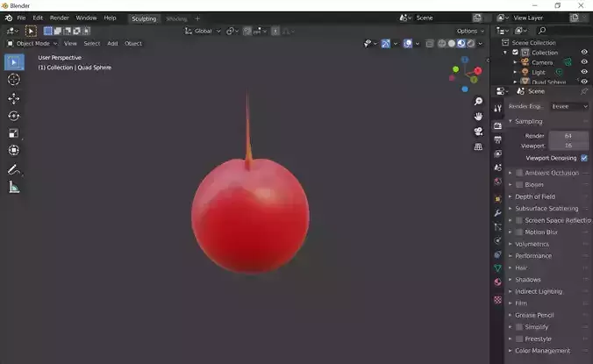This screenshot has width=593, height=364.
Task: Toggle Viewport Denoising checkbox
Action: pos(584,158)
